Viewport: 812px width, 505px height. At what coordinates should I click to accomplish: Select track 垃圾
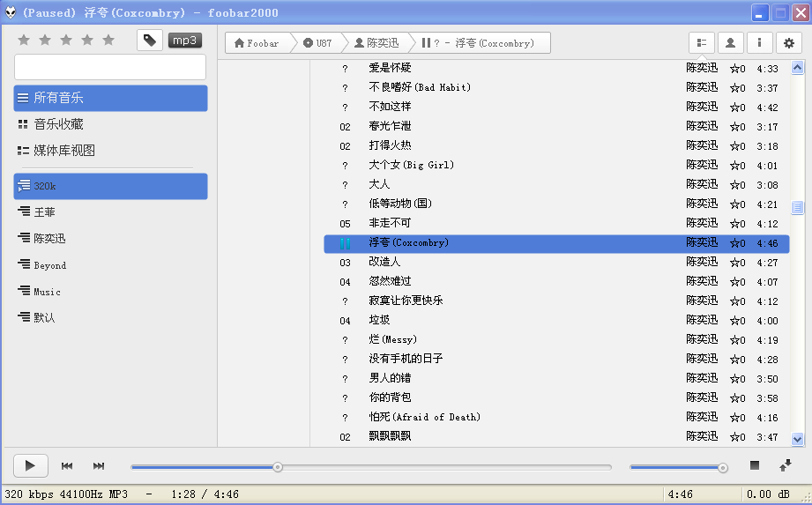556,320
